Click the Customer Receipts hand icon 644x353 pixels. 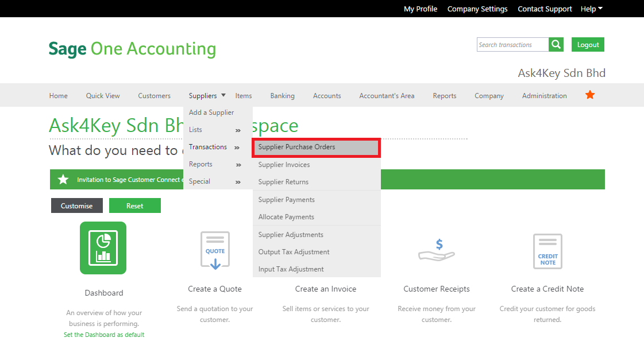[437, 250]
